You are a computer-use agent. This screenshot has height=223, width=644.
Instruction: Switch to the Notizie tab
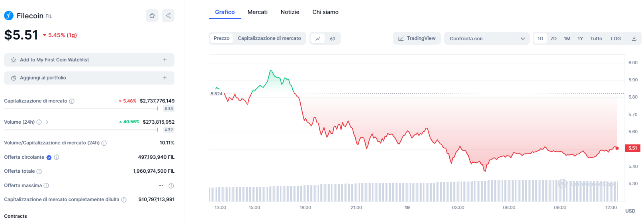(290, 12)
